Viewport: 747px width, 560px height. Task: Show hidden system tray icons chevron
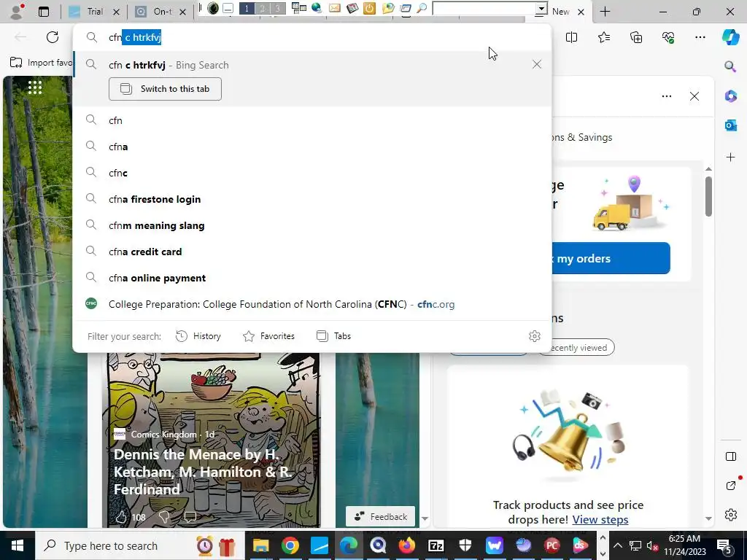[x=617, y=545]
